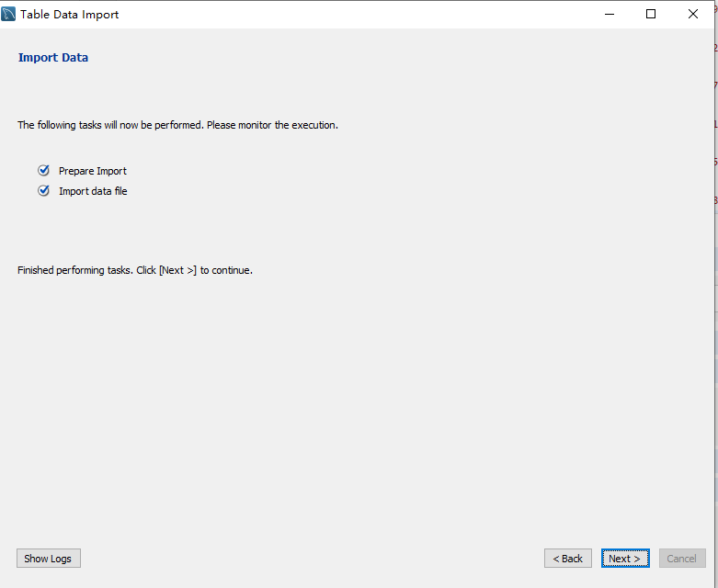
Task: Click the greyed-out Cancel button
Action: click(681, 559)
